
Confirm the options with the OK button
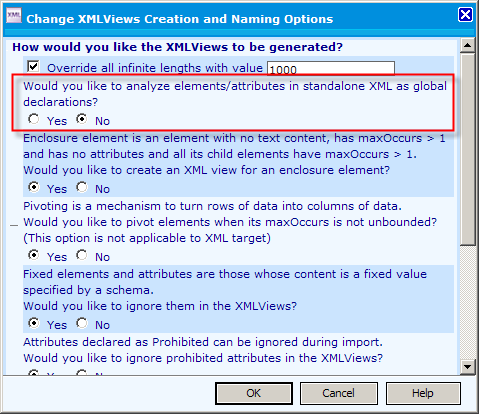click(254, 393)
